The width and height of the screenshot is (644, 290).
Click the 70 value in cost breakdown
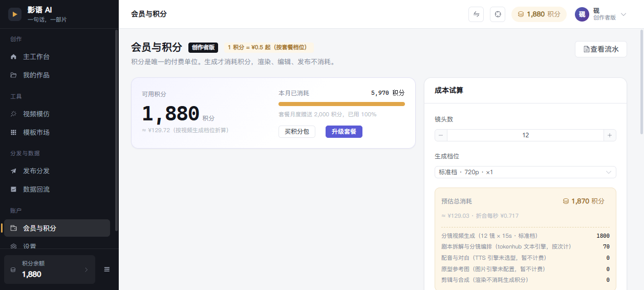606,246
